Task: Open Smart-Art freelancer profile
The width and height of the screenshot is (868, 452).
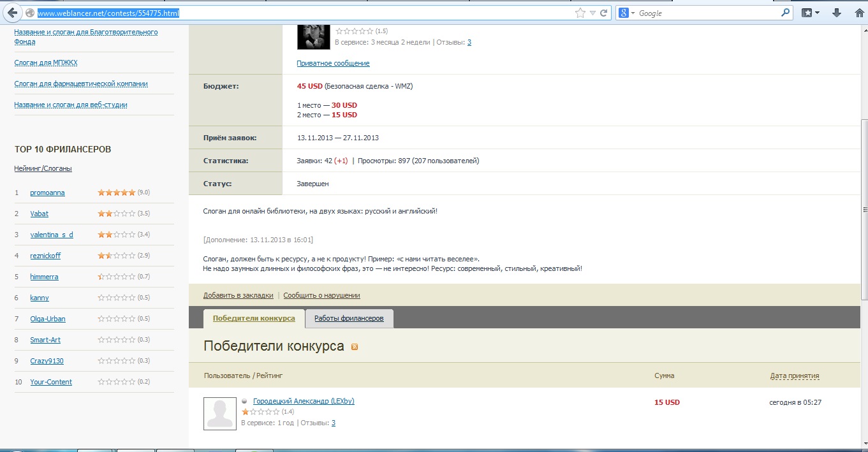Action: click(45, 340)
